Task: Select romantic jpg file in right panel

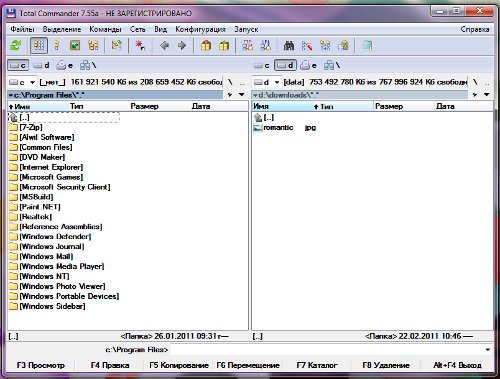Action: pos(285,128)
